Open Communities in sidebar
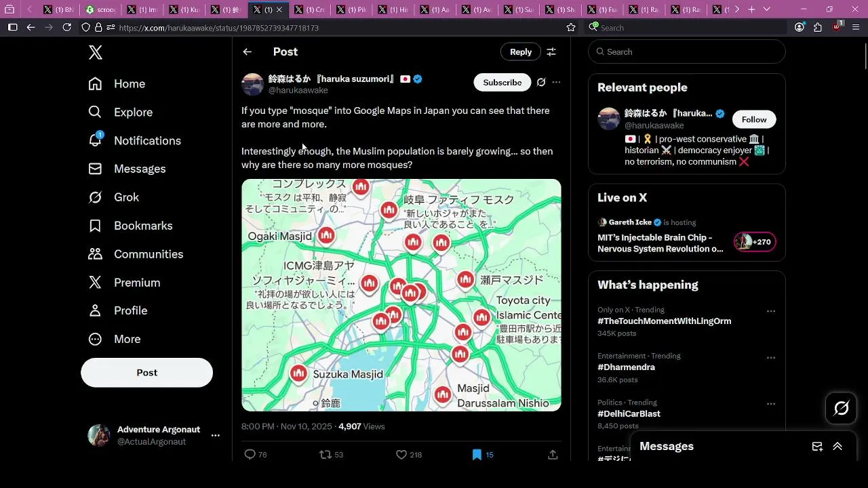 136,254
